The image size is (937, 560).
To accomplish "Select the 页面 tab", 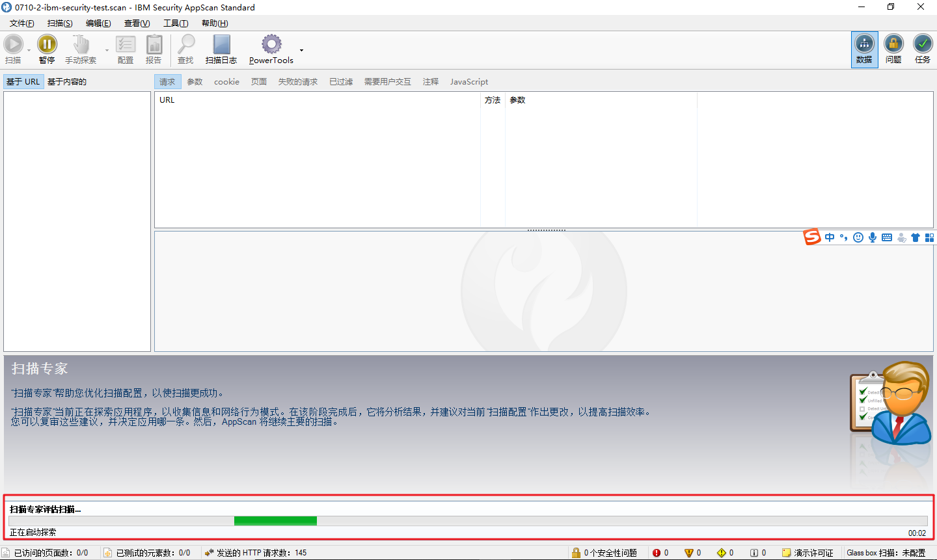I will (259, 82).
